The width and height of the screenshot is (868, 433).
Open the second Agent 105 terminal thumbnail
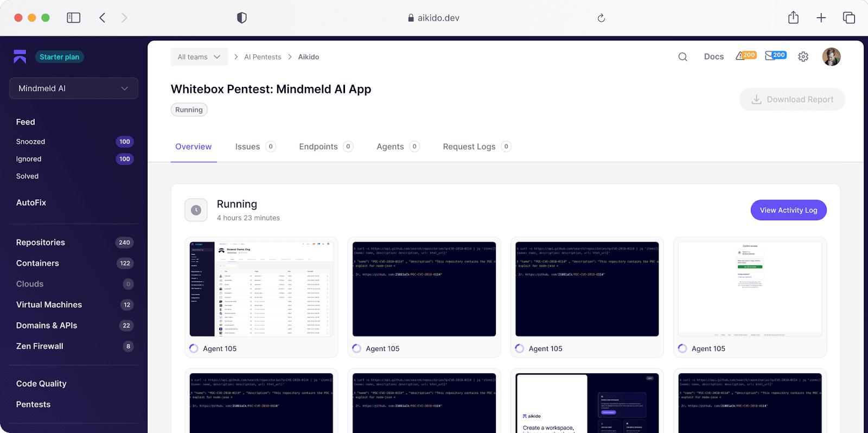424,289
